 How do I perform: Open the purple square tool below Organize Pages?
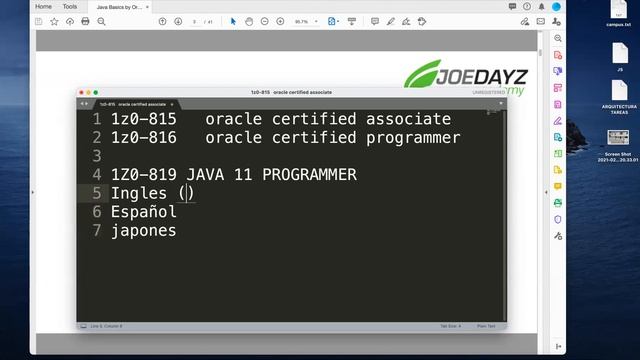[x=558, y=104]
